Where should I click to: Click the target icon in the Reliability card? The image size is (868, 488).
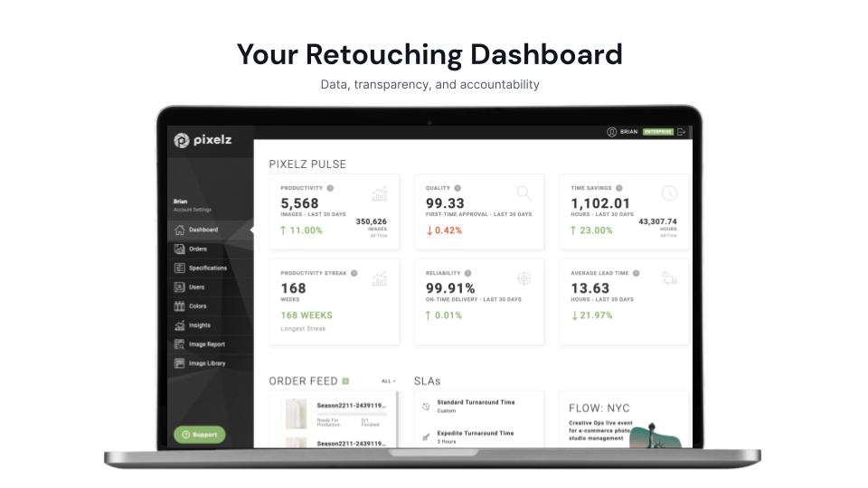coord(524,278)
